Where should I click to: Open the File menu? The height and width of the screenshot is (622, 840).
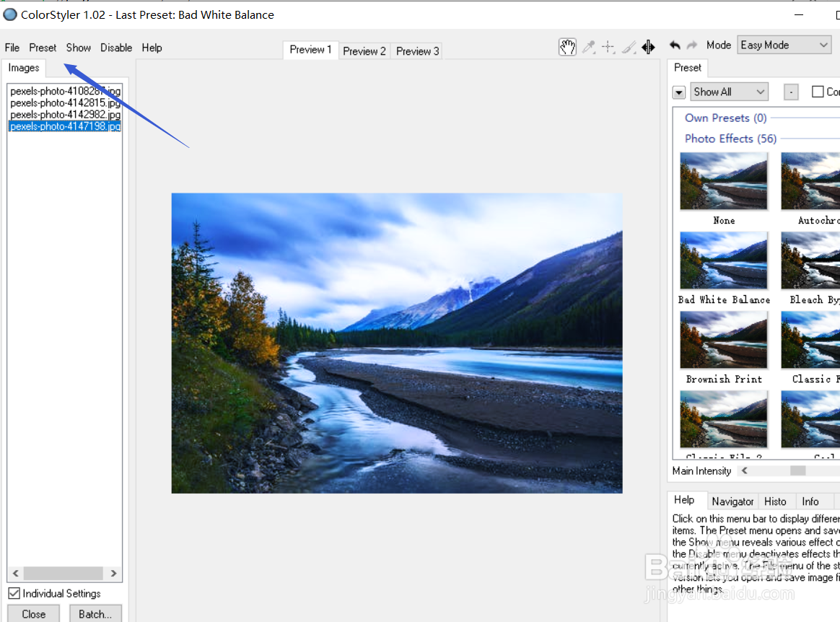tap(12, 48)
